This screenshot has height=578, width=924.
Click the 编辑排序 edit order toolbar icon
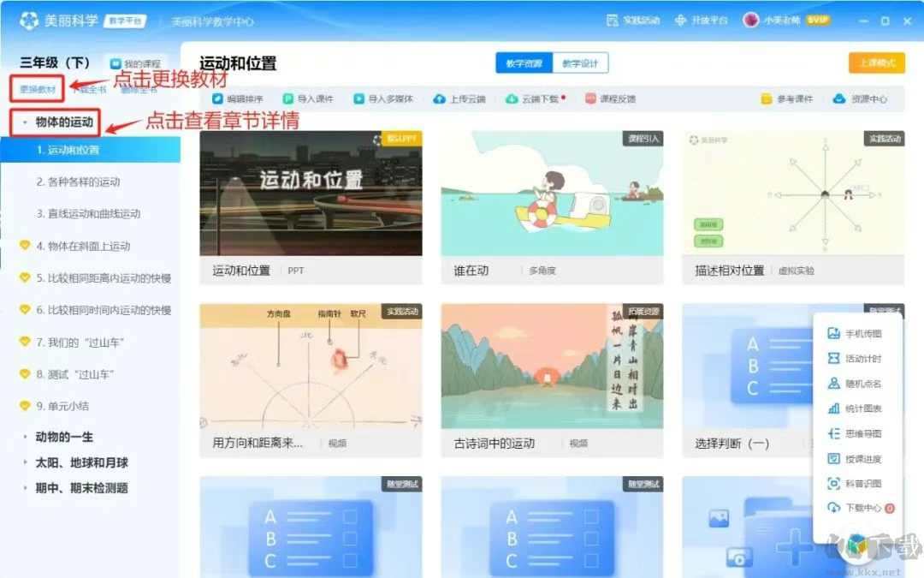(217, 98)
